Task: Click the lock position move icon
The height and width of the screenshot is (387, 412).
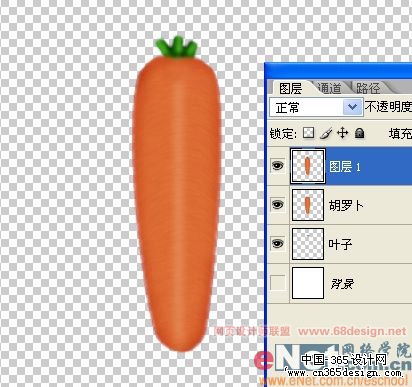Action: pos(342,133)
